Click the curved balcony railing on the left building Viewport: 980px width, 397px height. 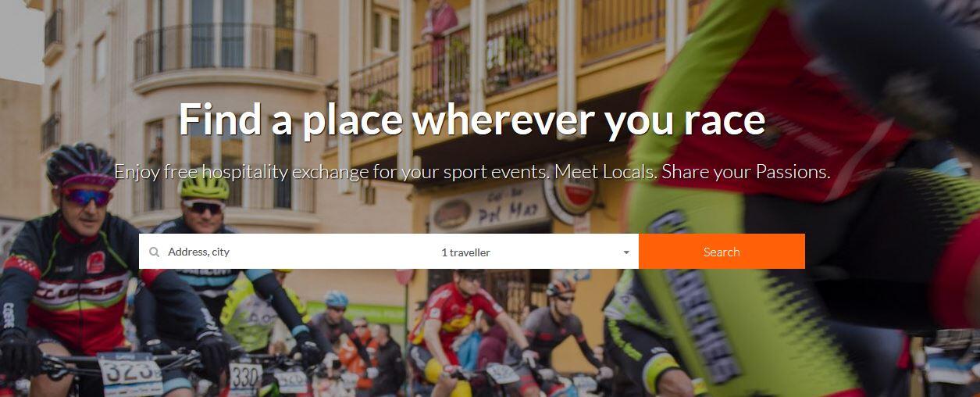point(225,52)
